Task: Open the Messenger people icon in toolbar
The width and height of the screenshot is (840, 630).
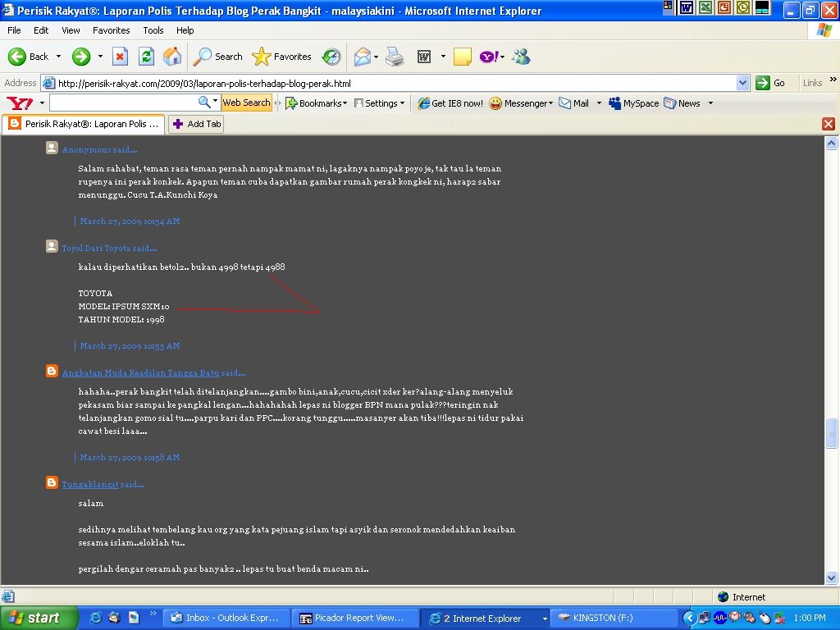Action: click(x=521, y=57)
